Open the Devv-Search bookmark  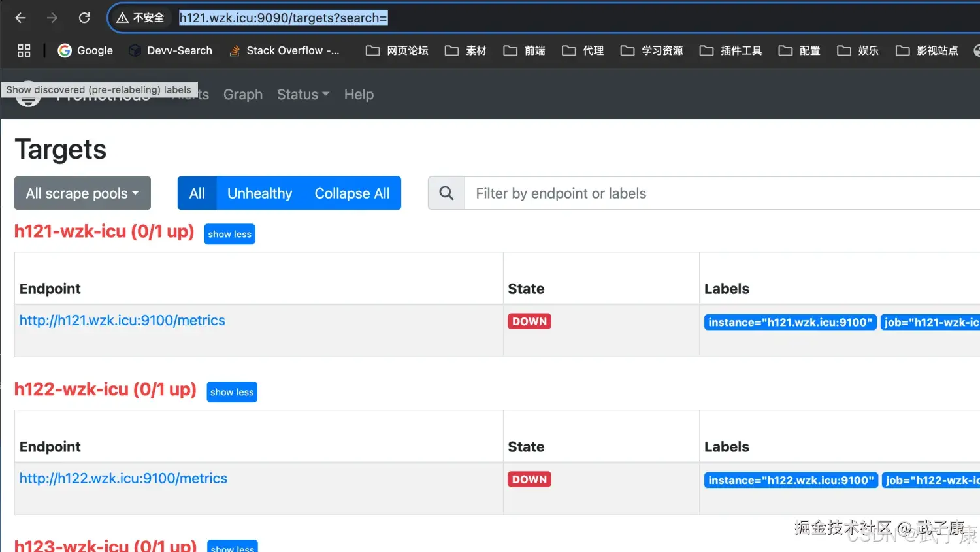pyautogui.click(x=171, y=50)
